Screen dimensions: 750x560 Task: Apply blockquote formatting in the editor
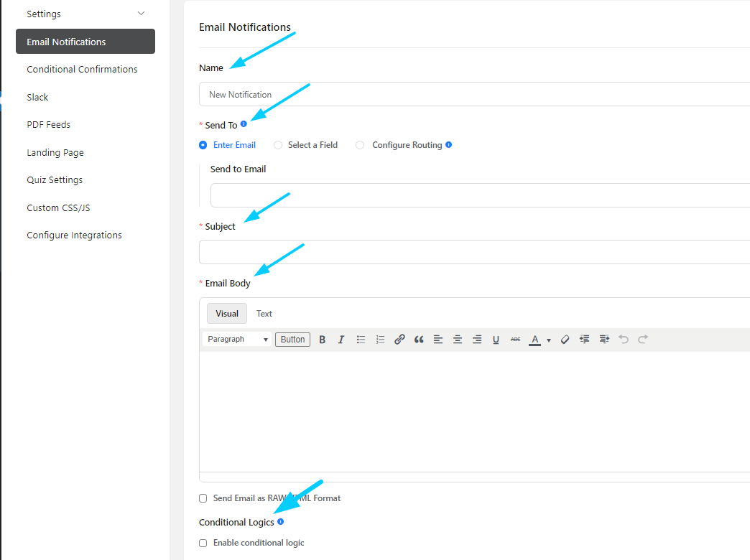coord(419,339)
